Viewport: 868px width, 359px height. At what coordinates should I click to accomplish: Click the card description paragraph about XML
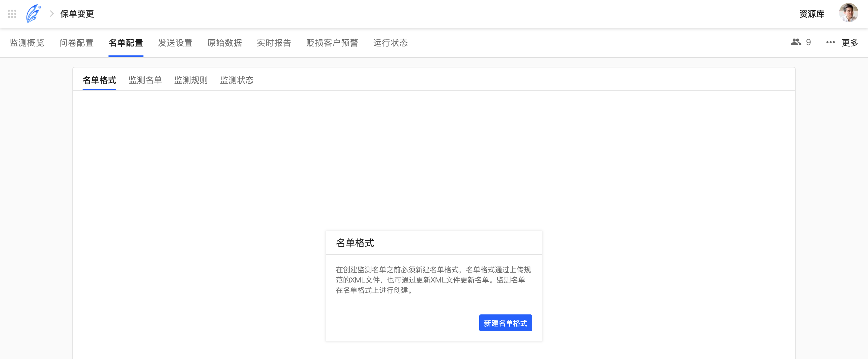click(433, 280)
